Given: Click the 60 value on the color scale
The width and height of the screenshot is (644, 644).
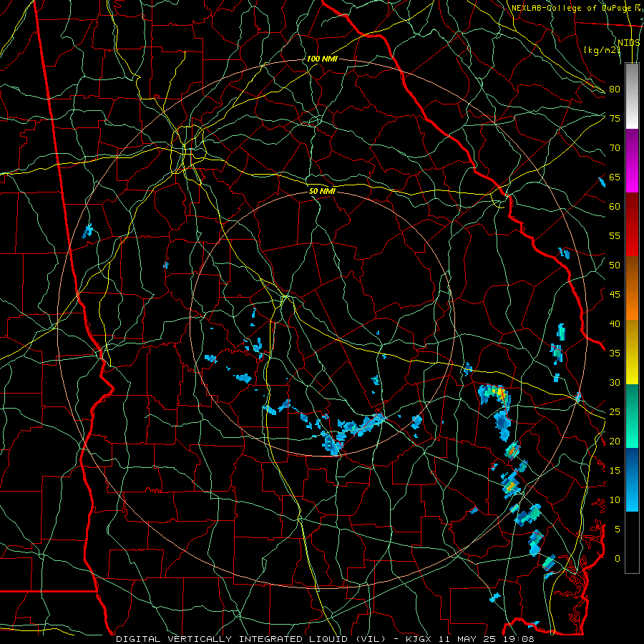Looking at the screenshot, I should (x=615, y=207).
